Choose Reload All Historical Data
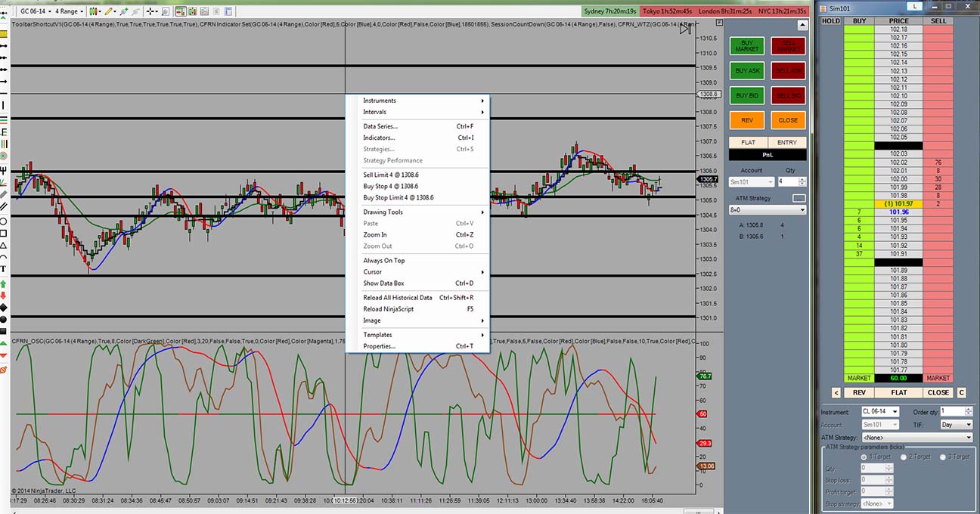980x514 pixels. point(417,297)
